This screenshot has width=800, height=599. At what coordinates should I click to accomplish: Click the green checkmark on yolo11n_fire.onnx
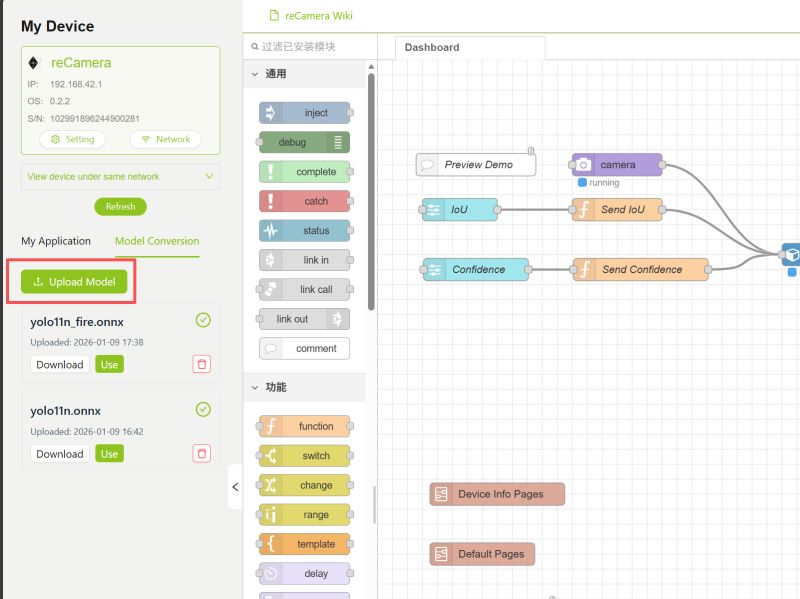[x=203, y=320]
